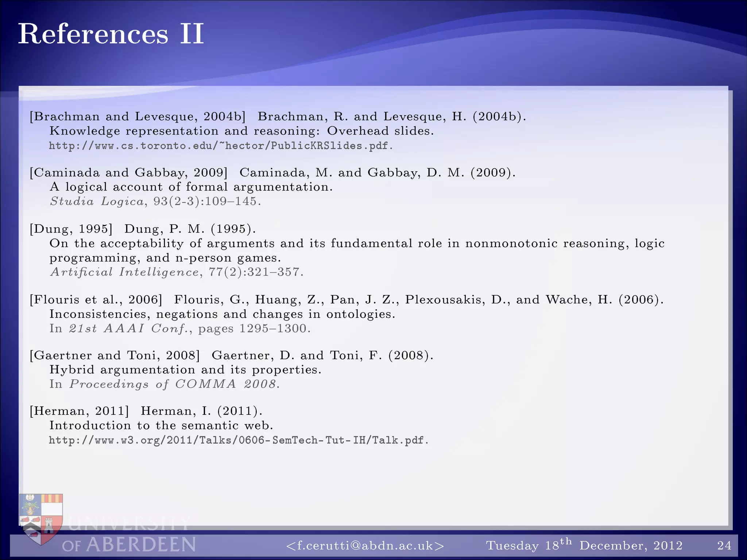The image size is (747, 560).
Task: Click 'Artificial Intelligence, 77(2):321–357.' journal line
Action: coord(177,272)
